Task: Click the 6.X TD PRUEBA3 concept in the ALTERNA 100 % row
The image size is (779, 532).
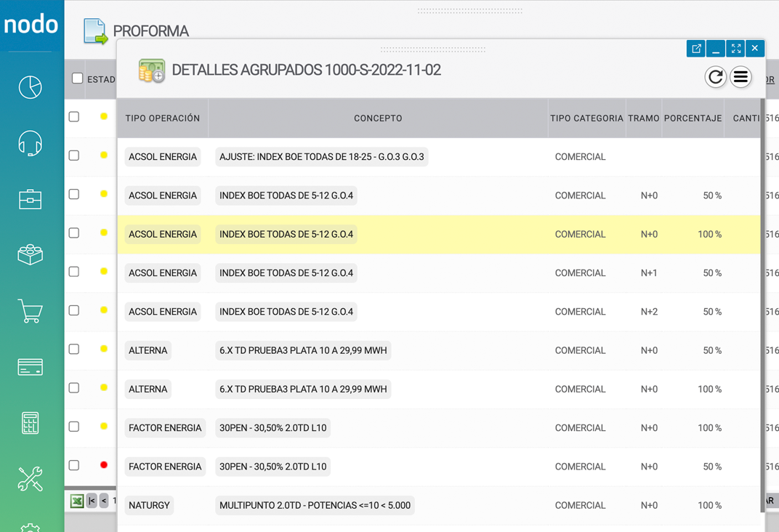Action: (x=303, y=390)
